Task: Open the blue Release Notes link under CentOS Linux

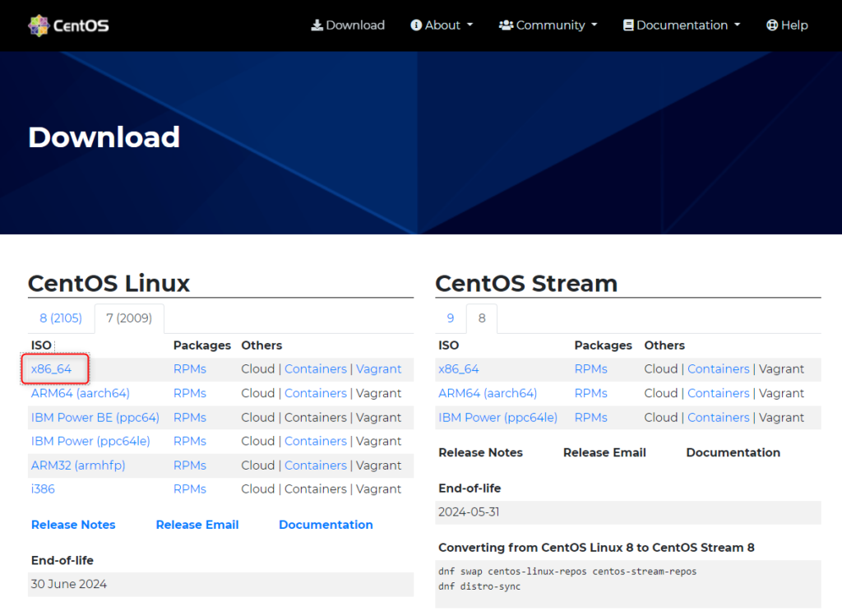Action: (73, 525)
